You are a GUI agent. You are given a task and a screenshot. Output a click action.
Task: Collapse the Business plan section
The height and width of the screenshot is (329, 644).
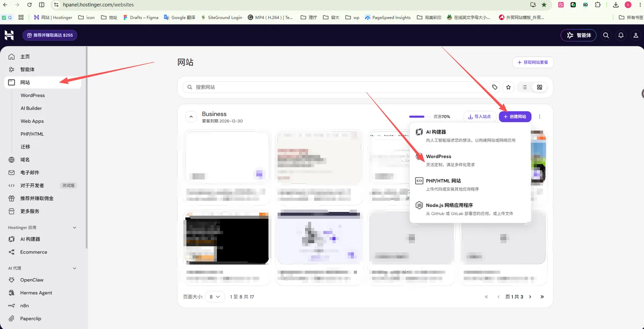tap(191, 117)
